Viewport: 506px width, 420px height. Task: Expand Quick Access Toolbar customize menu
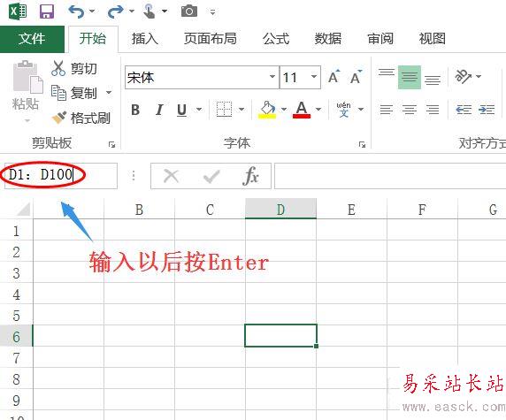212,13
